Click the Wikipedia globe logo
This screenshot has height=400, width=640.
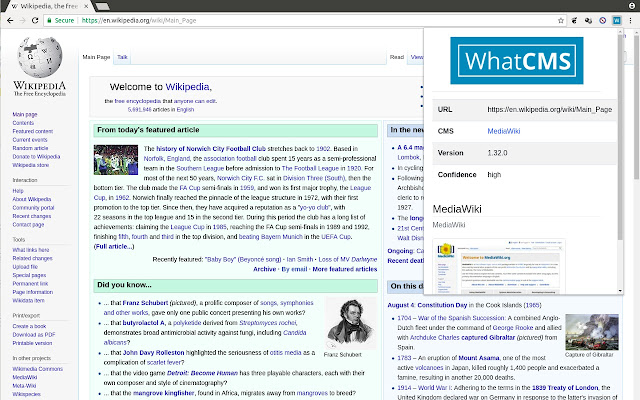pos(40,57)
